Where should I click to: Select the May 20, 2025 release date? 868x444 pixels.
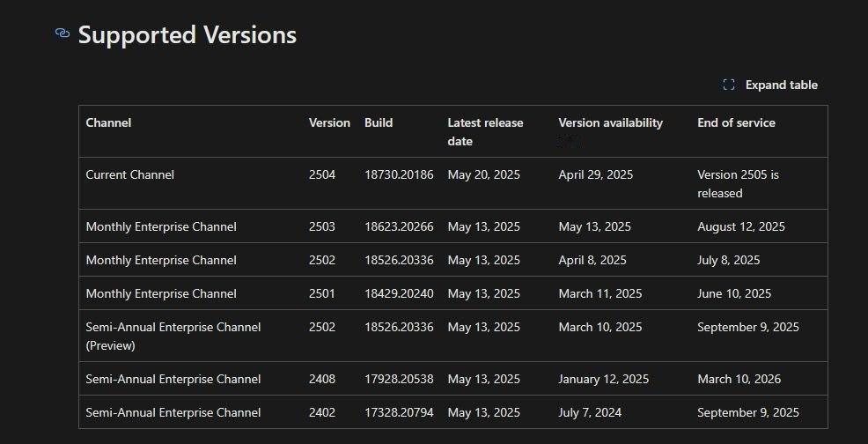483,174
